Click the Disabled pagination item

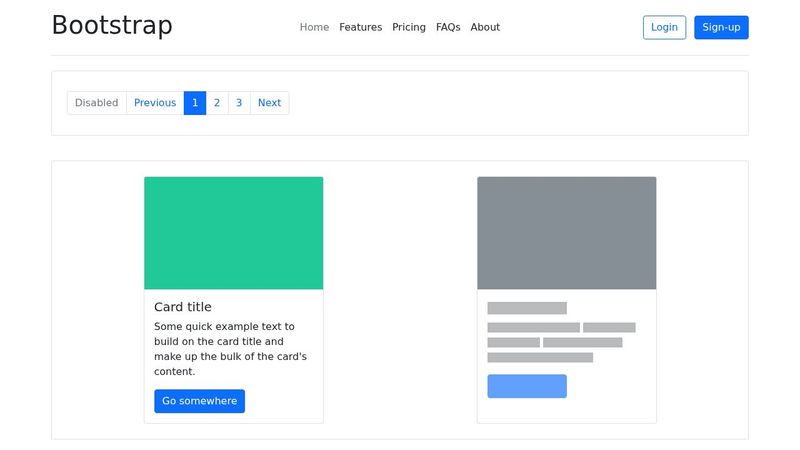(x=96, y=103)
